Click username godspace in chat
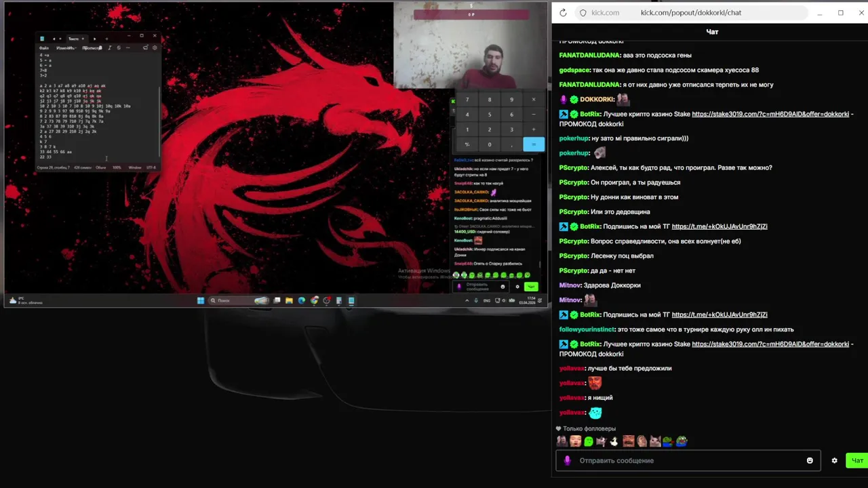This screenshot has width=868, height=488. pyautogui.click(x=574, y=70)
